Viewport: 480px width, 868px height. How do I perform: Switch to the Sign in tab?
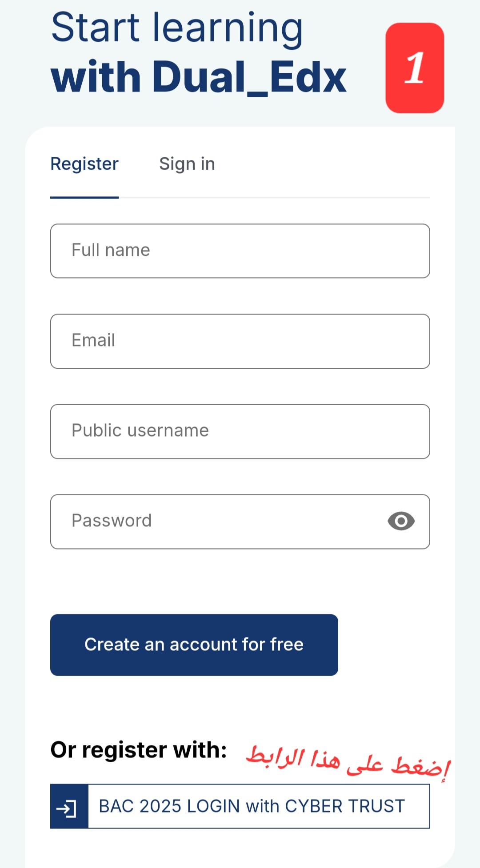pyautogui.click(x=187, y=164)
